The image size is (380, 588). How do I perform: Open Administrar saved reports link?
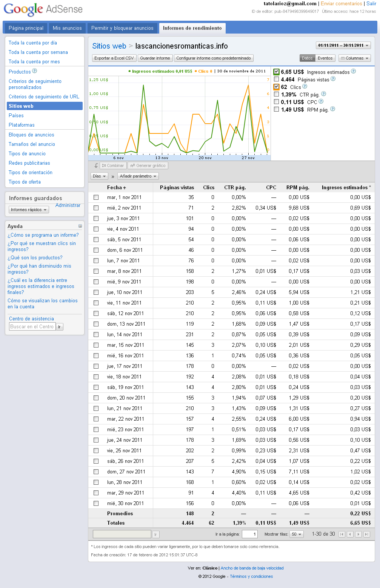pyautogui.click(x=68, y=205)
